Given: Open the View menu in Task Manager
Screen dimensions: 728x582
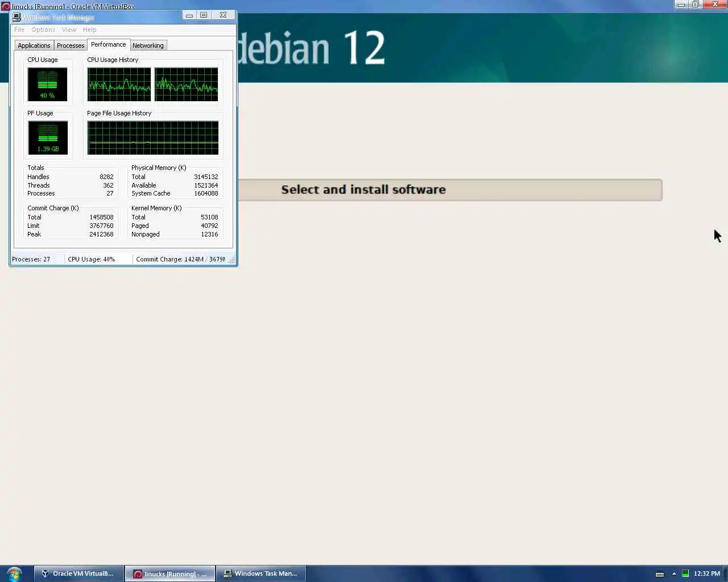Looking at the screenshot, I should tap(69, 30).
